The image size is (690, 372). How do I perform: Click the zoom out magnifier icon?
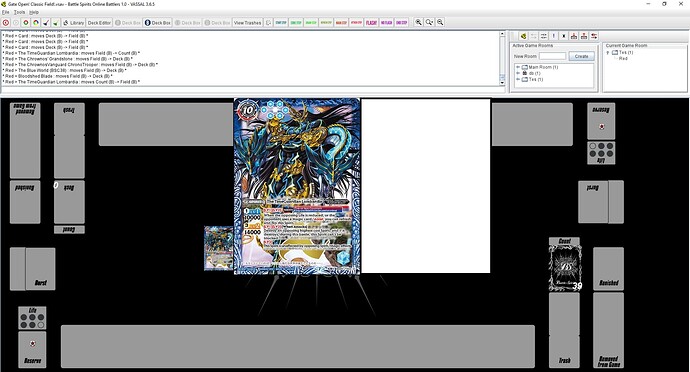(x=440, y=22)
